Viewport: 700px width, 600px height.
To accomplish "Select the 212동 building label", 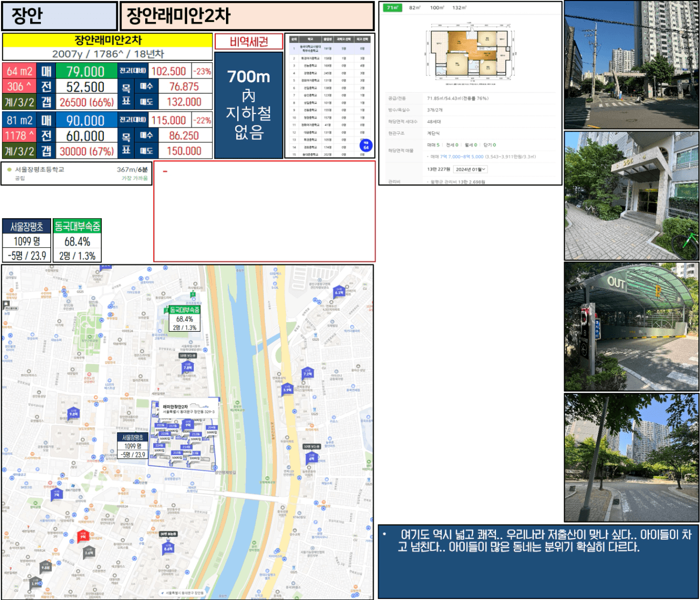I will [196, 434].
